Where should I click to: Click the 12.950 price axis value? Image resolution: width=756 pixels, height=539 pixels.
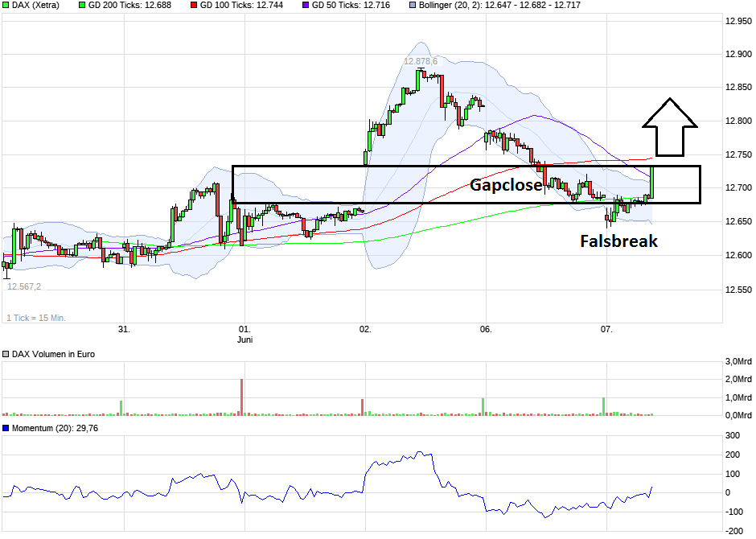point(738,21)
